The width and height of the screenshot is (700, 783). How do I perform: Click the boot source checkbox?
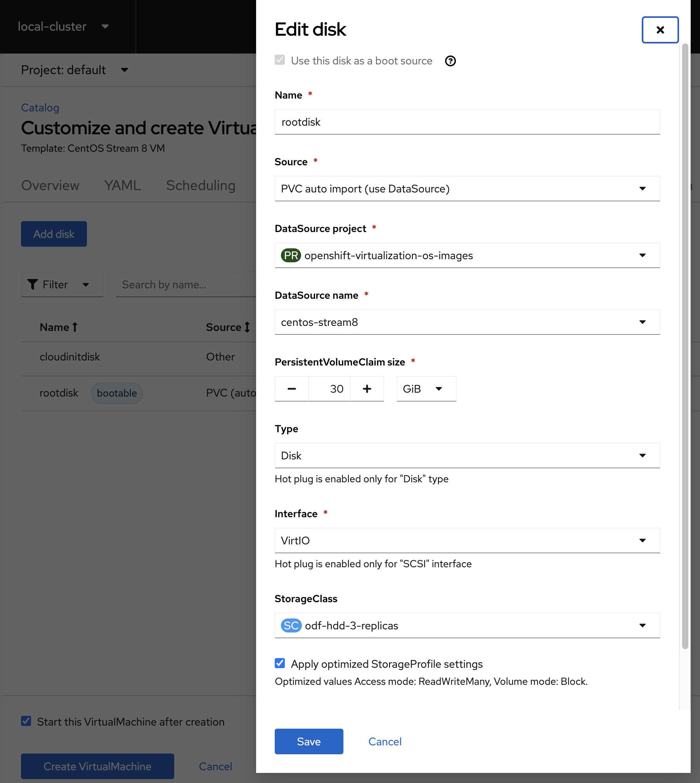pyautogui.click(x=280, y=60)
